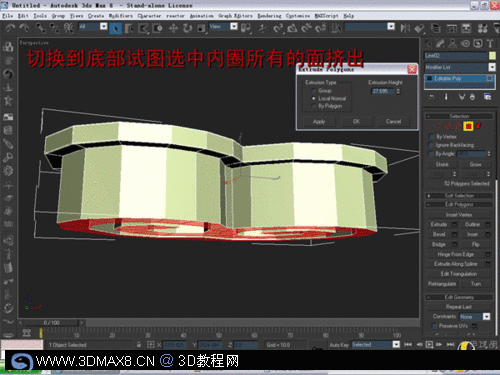Select Element sub-object level icon
The image size is (500, 375).
(x=479, y=126)
